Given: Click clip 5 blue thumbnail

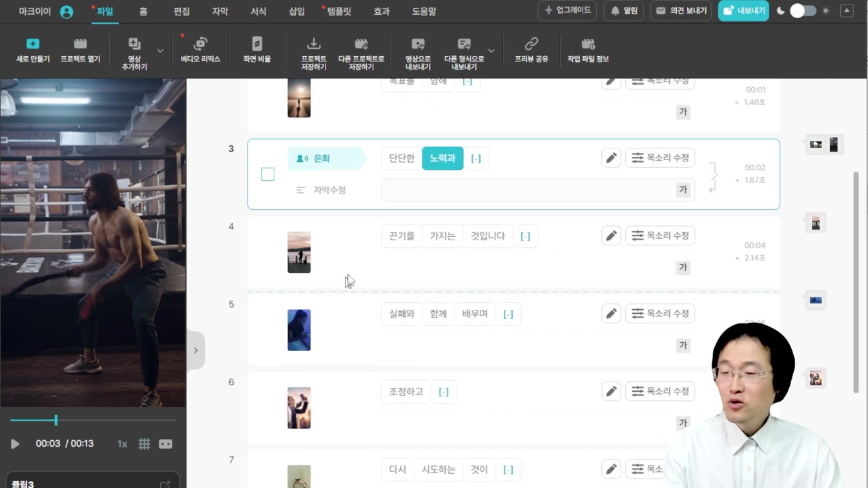Looking at the screenshot, I should tap(299, 330).
